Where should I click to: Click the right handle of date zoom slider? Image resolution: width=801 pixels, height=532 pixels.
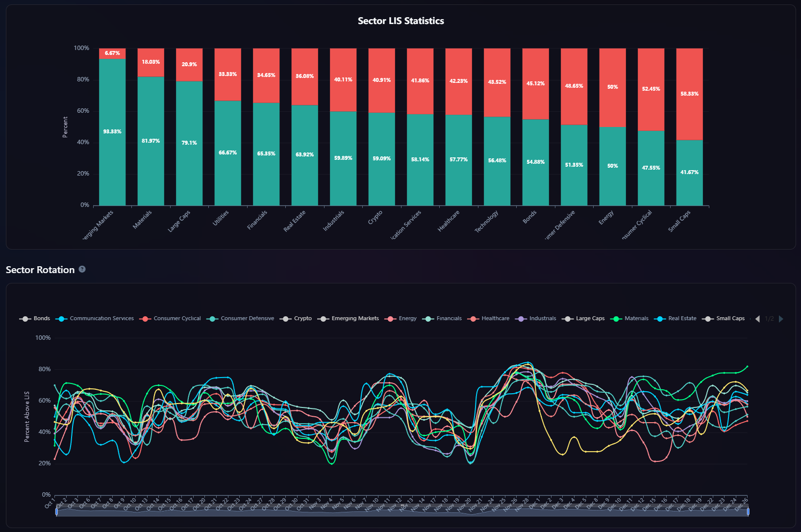[x=748, y=511]
